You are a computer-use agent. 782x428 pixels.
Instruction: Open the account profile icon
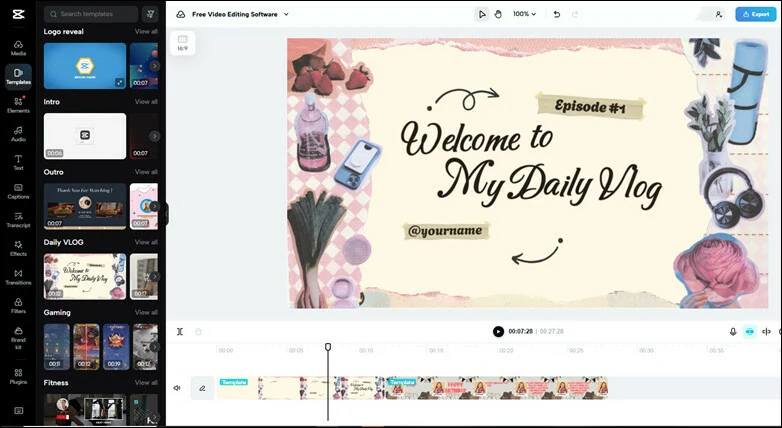[719, 14]
